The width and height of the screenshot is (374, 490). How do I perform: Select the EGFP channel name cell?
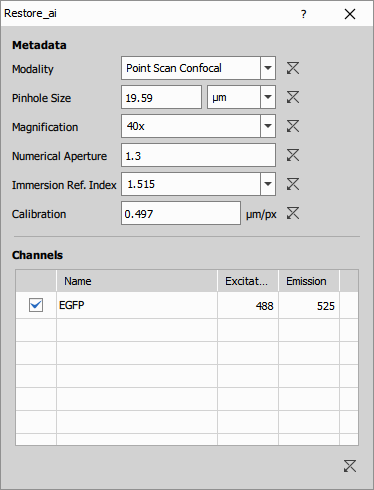(137, 305)
